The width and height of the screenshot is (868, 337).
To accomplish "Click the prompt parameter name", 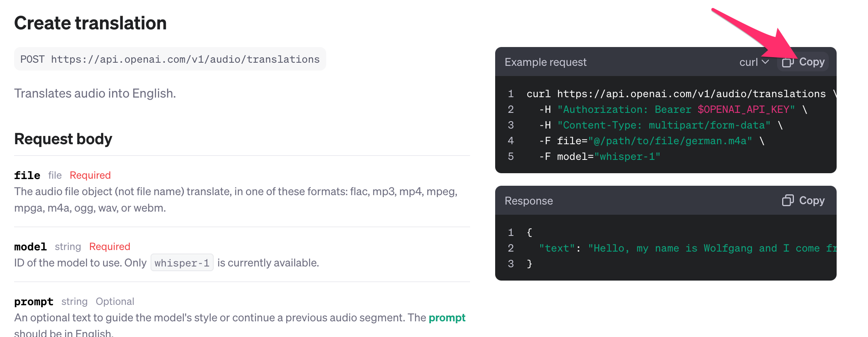I will click(x=34, y=301).
